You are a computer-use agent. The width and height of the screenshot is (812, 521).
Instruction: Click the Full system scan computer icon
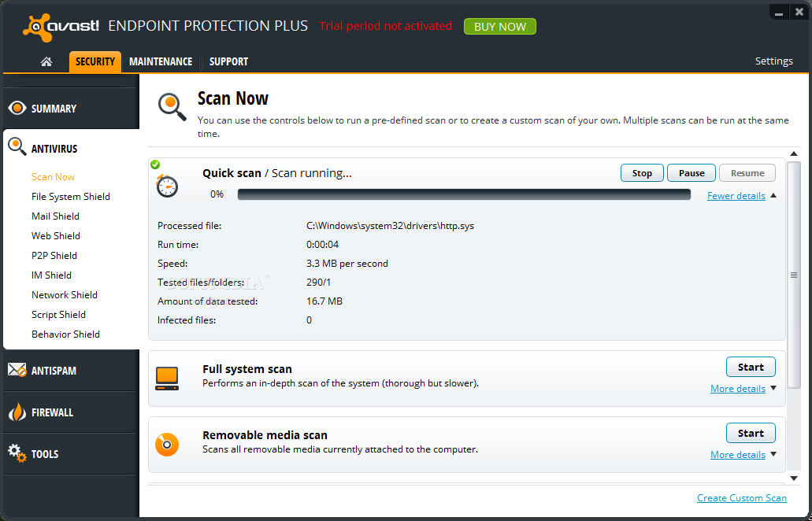point(167,379)
